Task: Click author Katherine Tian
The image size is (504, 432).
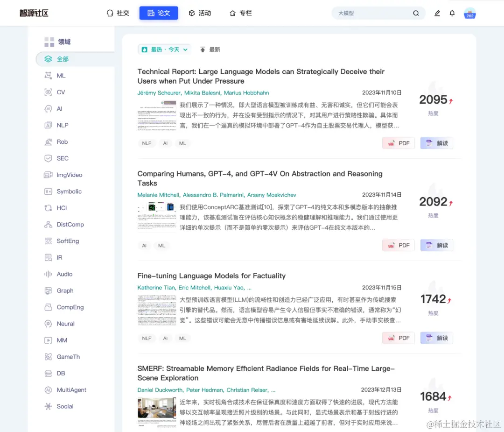Action: (156, 288)
